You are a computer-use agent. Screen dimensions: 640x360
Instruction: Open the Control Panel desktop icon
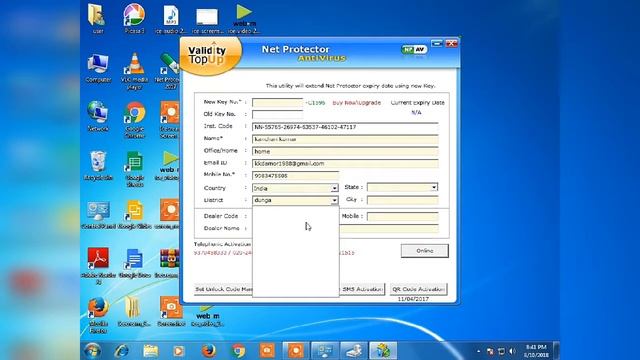coord(98,214)
